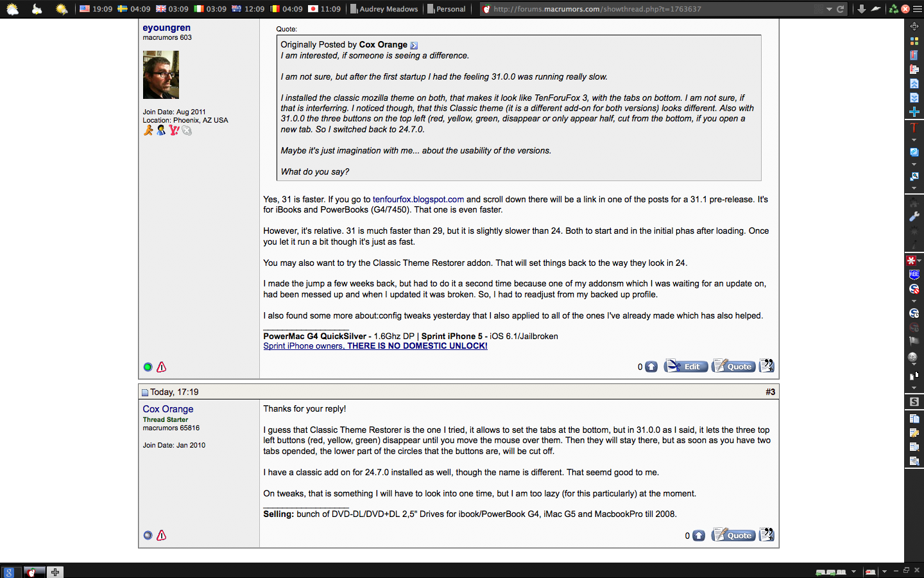Screen dimensions: 924x578
Task: Click the page-up double chevron sidebar icon
Action: [x=914, y=83]
